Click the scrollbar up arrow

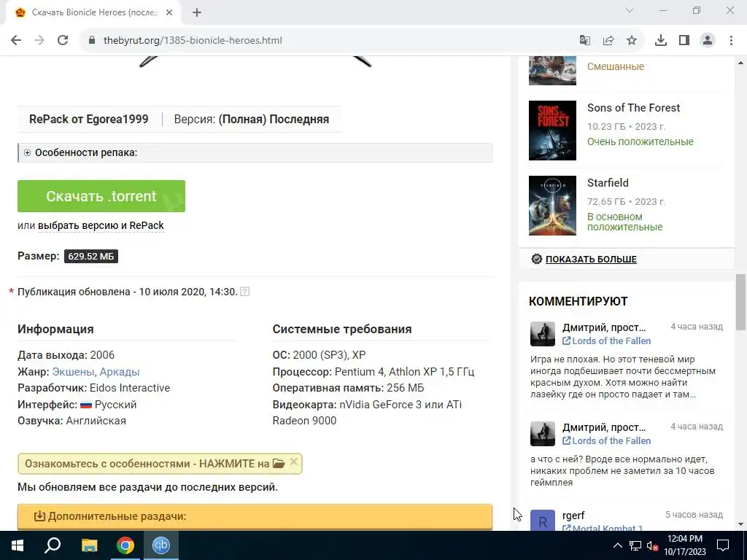741,63
